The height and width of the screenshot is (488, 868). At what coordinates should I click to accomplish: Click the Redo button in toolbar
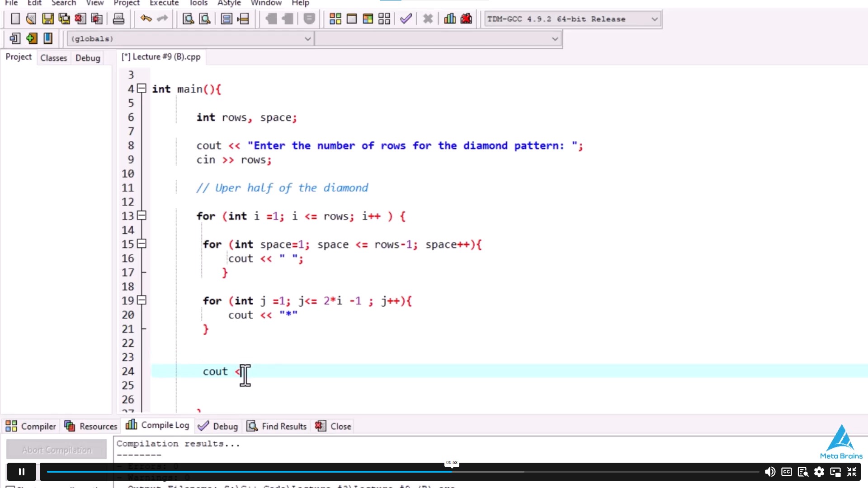(x=162, y=19)
